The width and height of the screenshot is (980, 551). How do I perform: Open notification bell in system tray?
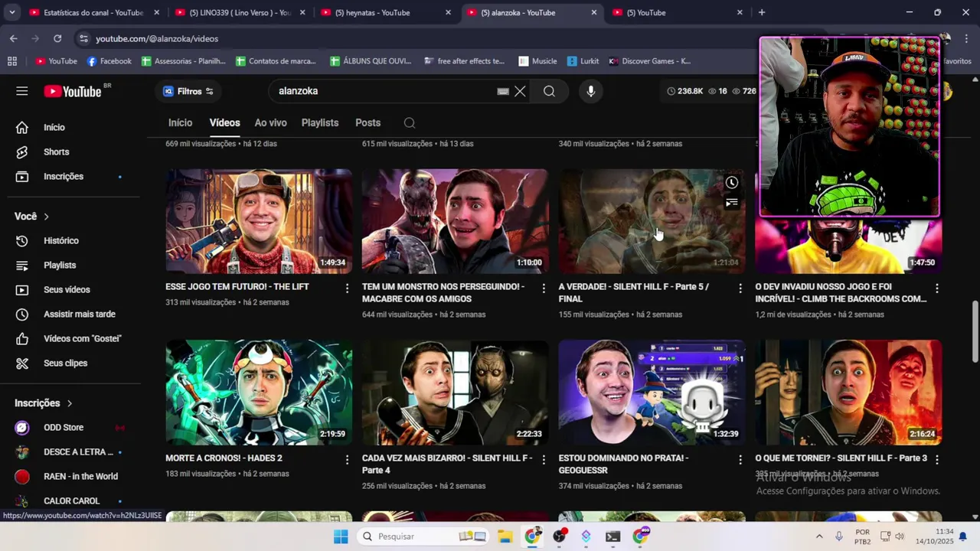coord(963,536)
